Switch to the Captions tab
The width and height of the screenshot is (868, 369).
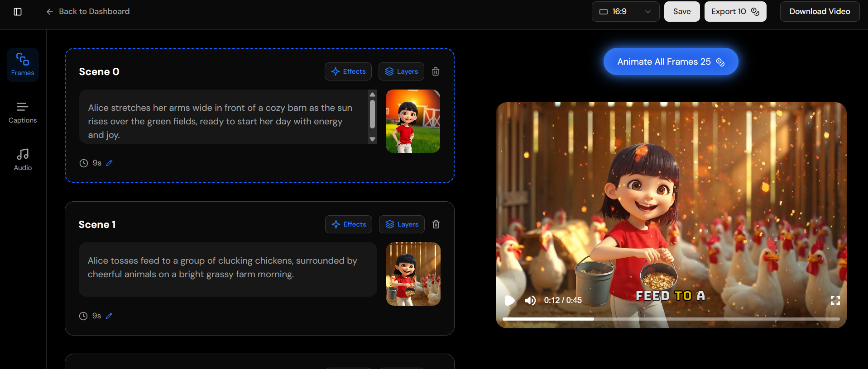[23, 112]
